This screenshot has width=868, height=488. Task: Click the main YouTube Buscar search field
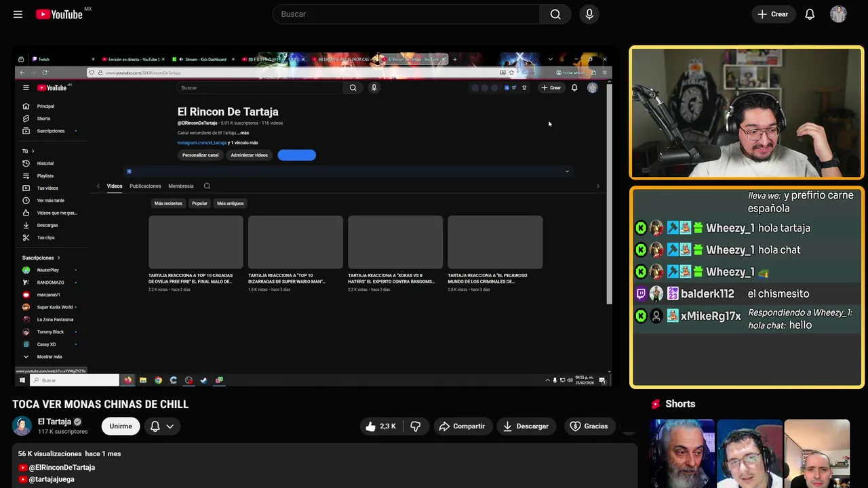pos(406,14)
